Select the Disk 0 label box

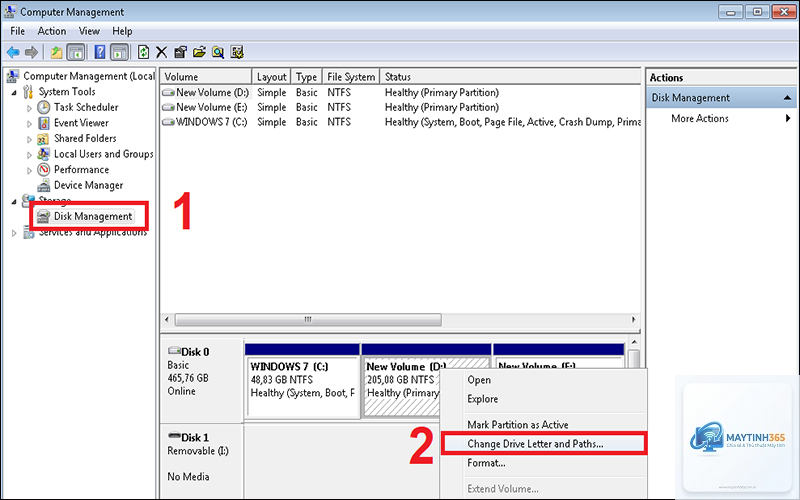[202, 380]
